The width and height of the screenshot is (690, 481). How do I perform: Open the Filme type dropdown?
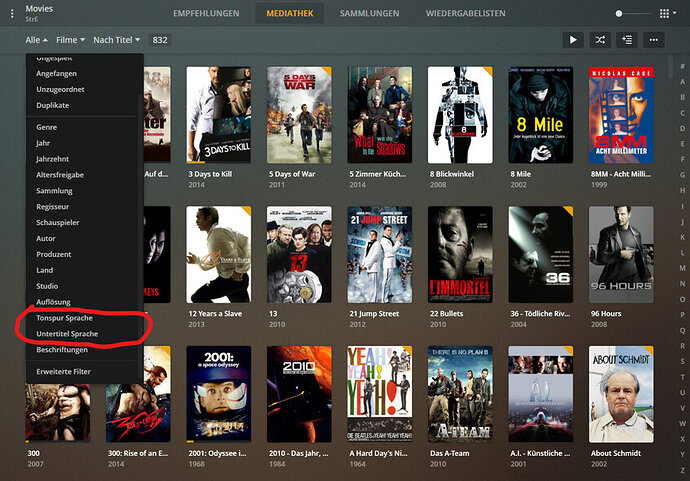[70, 40]
